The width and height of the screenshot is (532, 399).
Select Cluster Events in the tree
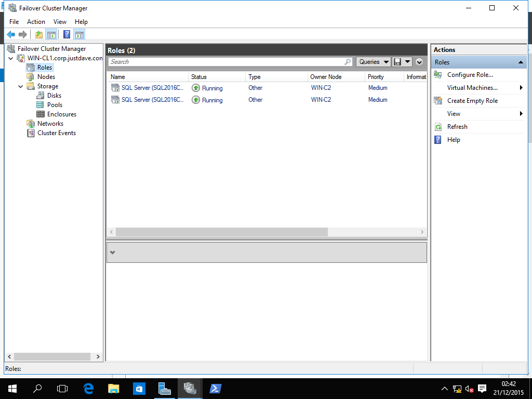(x=56, y=133)
